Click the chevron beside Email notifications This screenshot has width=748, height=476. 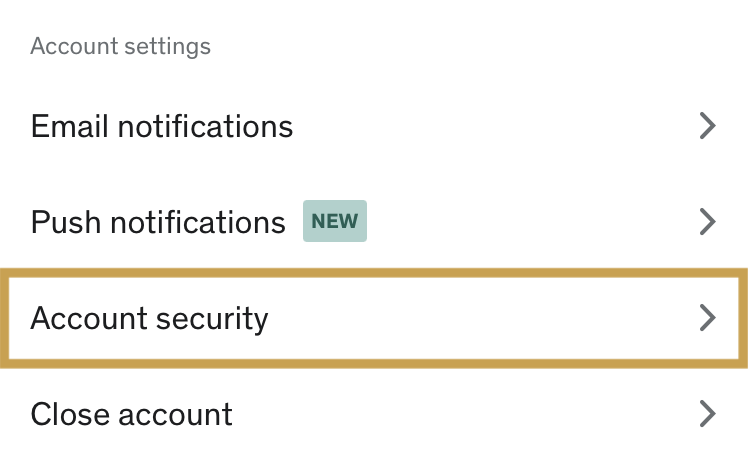[708, 126]
